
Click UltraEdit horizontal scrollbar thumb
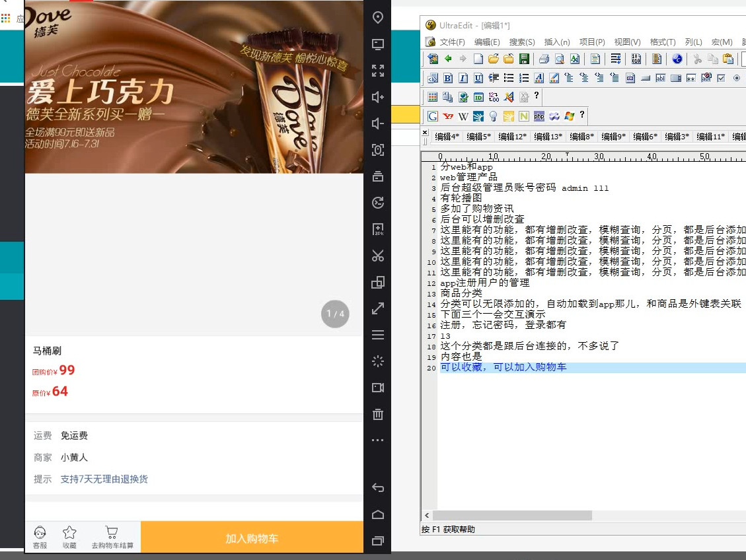512,515
